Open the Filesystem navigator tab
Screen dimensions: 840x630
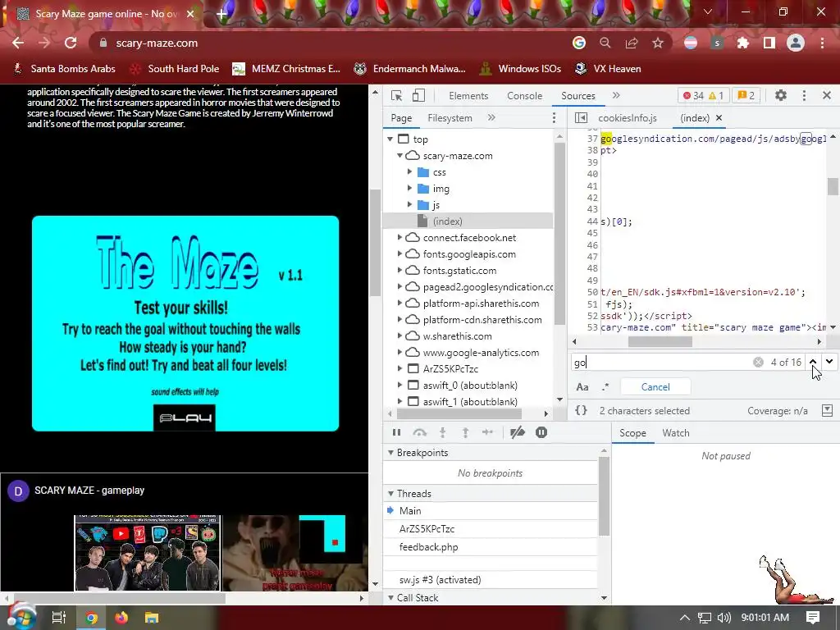click(x=450, y=118)
